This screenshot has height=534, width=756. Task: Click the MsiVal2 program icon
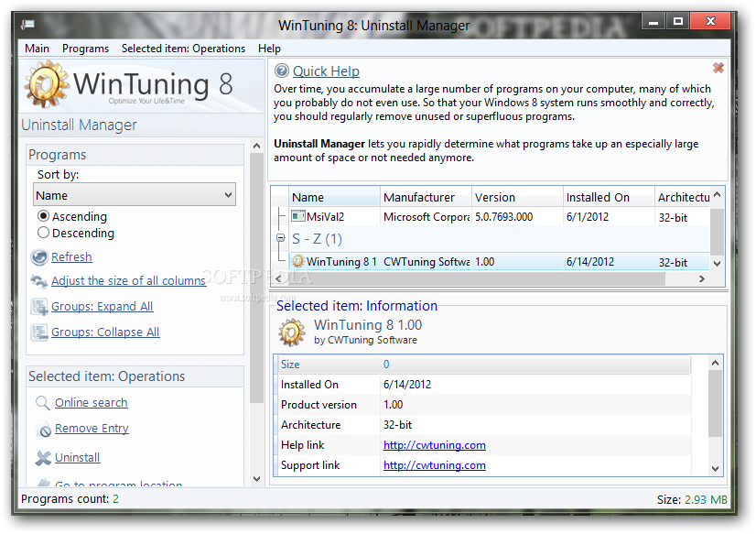coord(298,216)
